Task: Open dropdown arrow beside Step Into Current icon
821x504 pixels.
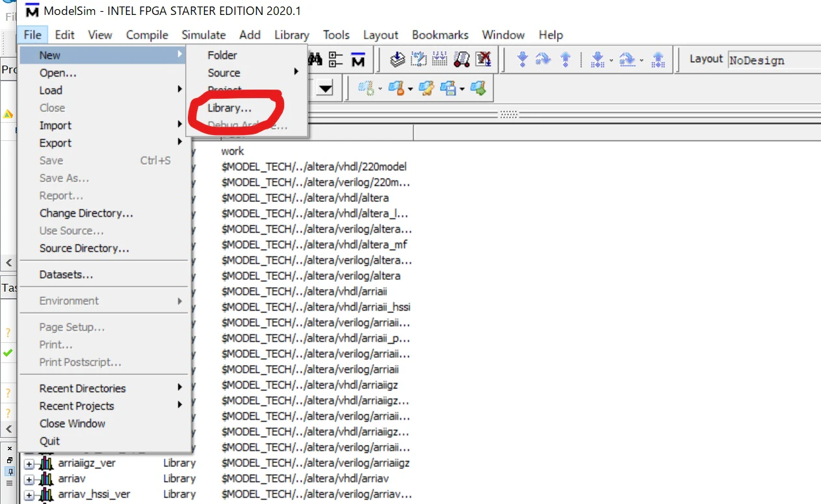Action: (x=611, y=61)
